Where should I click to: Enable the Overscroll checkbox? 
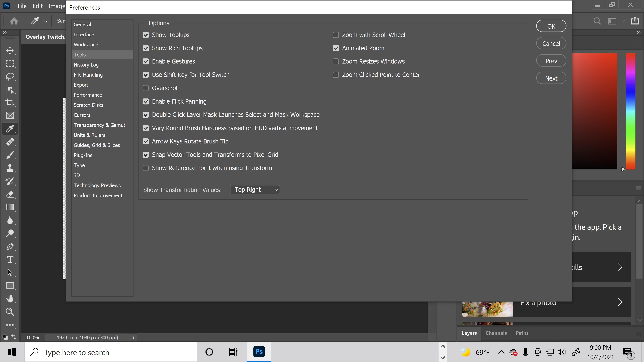(x=146, y=88)
